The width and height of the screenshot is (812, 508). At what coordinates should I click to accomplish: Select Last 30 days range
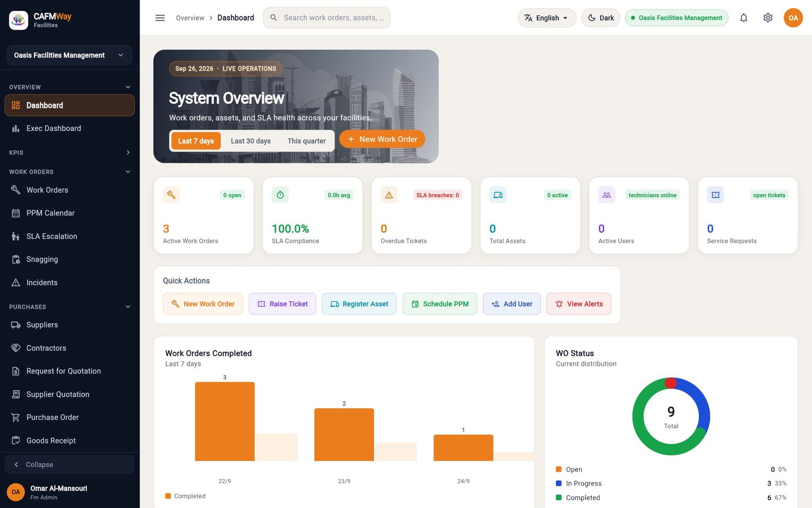click(x=251, y=141)
